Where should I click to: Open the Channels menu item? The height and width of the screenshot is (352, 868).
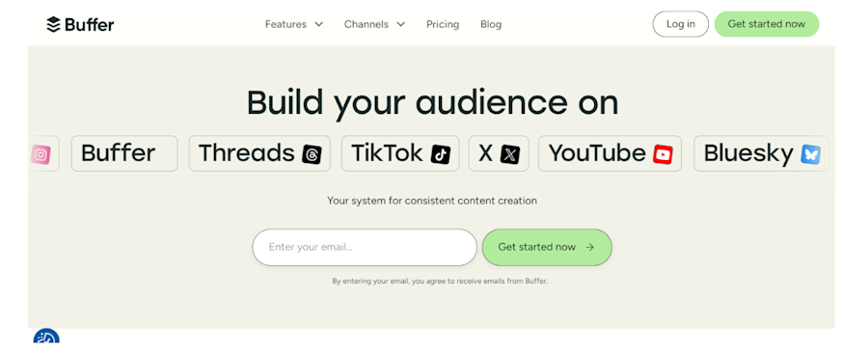[366, 24]
